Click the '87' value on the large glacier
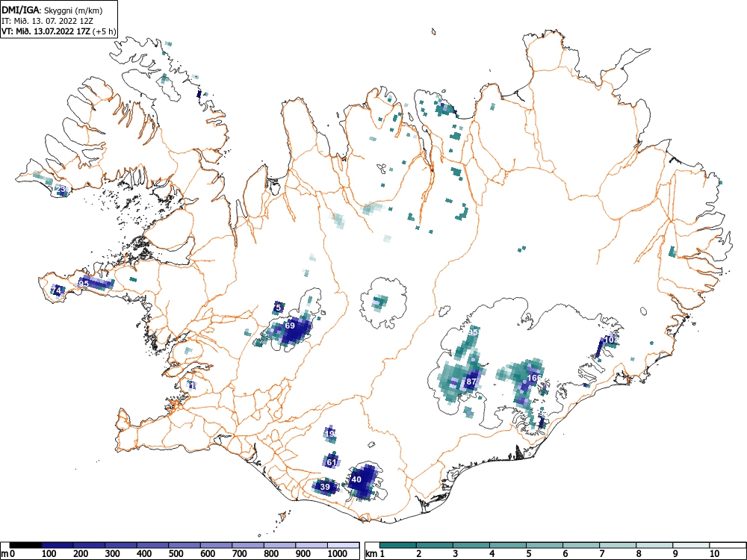This screenshot has height=560, width=747. (471, 382)
